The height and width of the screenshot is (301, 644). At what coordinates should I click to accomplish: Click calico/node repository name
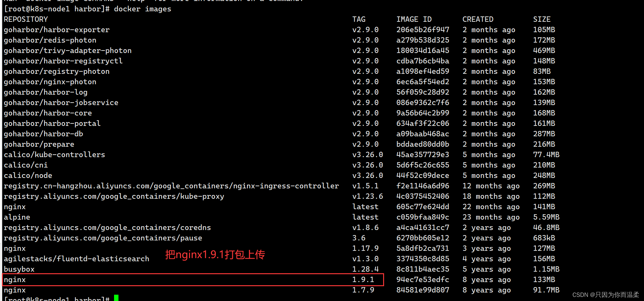click(28, 176)
